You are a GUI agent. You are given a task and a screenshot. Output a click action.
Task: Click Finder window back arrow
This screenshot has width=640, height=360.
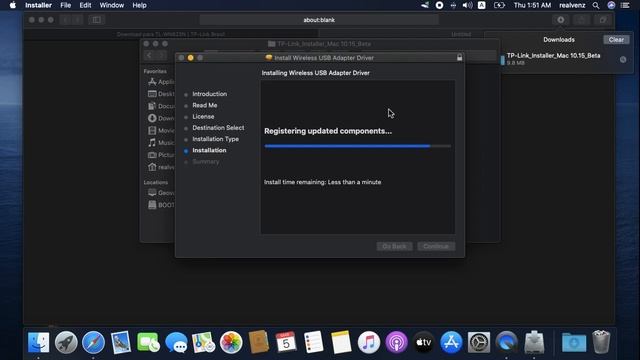[149, 55]
